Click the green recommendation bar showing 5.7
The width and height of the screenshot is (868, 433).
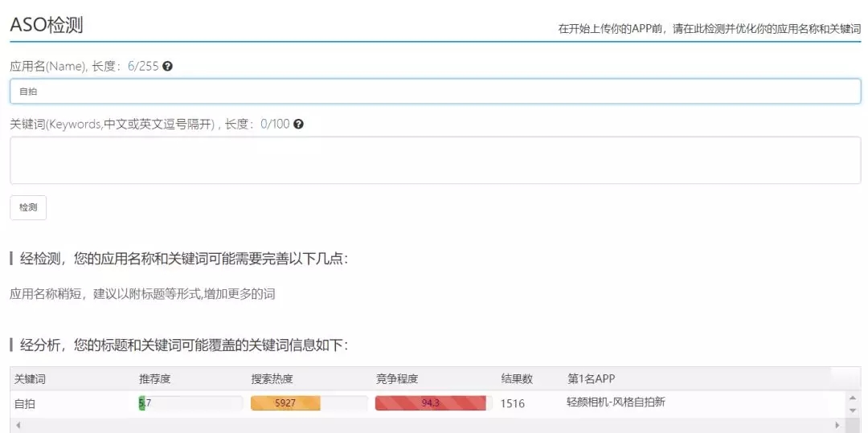[141, 403]
